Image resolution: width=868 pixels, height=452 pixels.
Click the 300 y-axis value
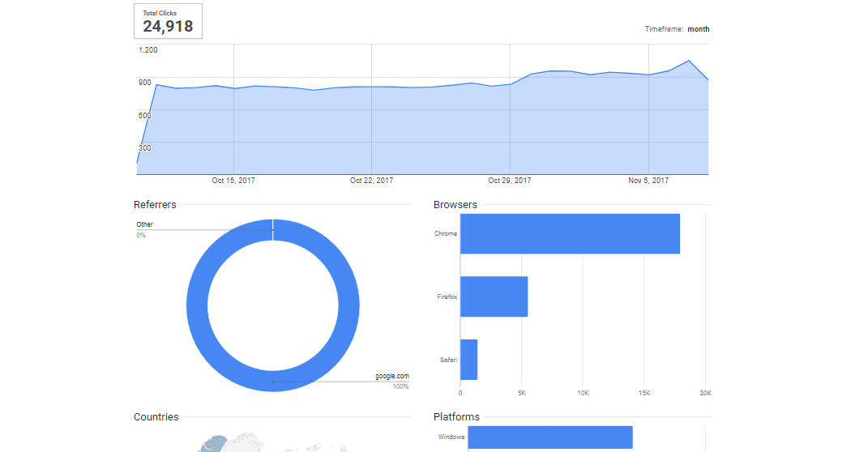pyautogui.click(x=144, y=147)
